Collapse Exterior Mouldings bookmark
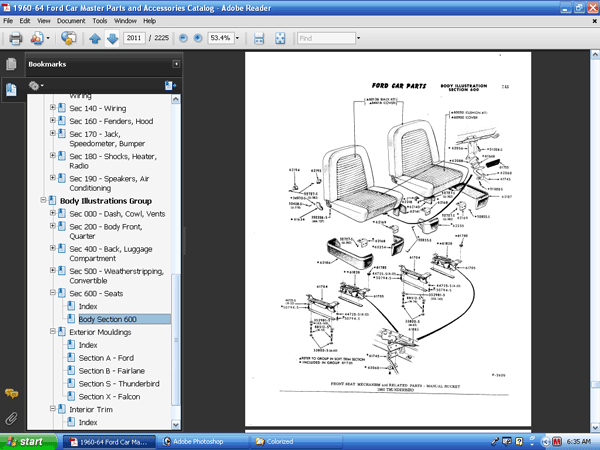Screen dimensions: 600x450 coord(53,331)
